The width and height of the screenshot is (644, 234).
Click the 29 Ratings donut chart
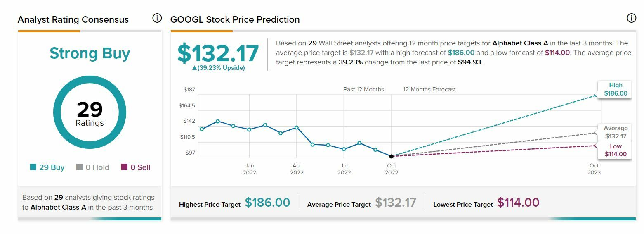pos(90,112)
